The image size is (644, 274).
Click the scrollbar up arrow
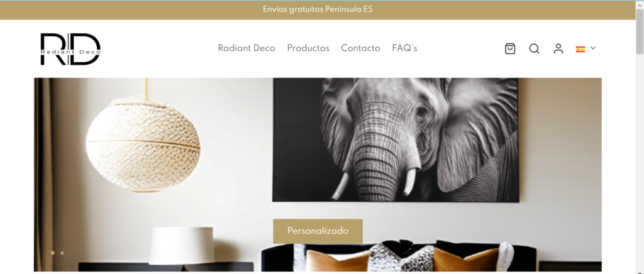click(640, 4)
